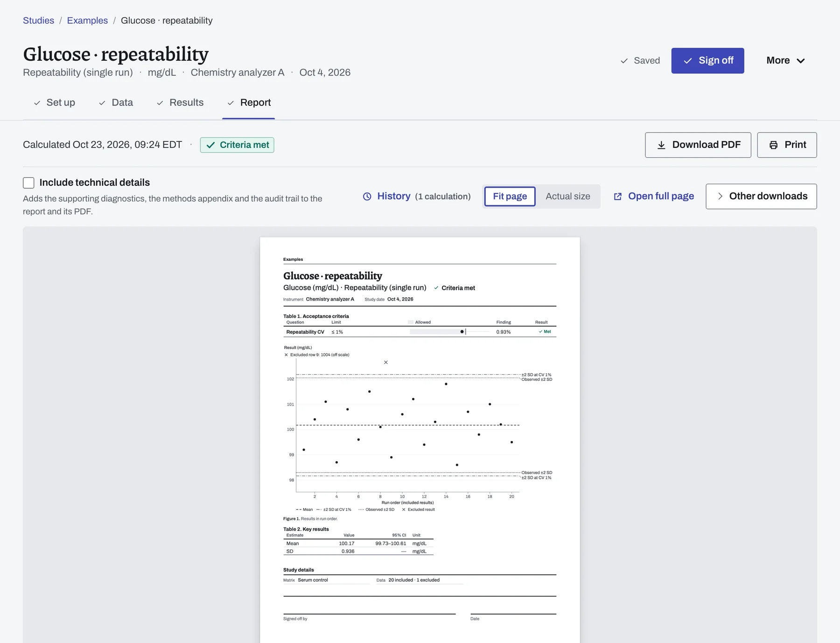Viewport: 840px width, 643px height.
Task: Click the Glucose · repeatability page heading
Action: (x=116, y=54)
